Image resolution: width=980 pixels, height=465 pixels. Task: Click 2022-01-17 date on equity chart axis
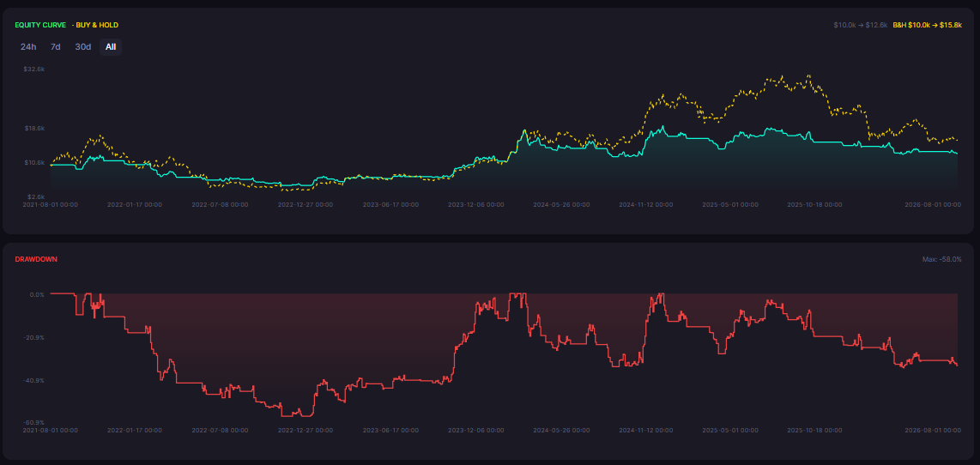pos(135,204)
